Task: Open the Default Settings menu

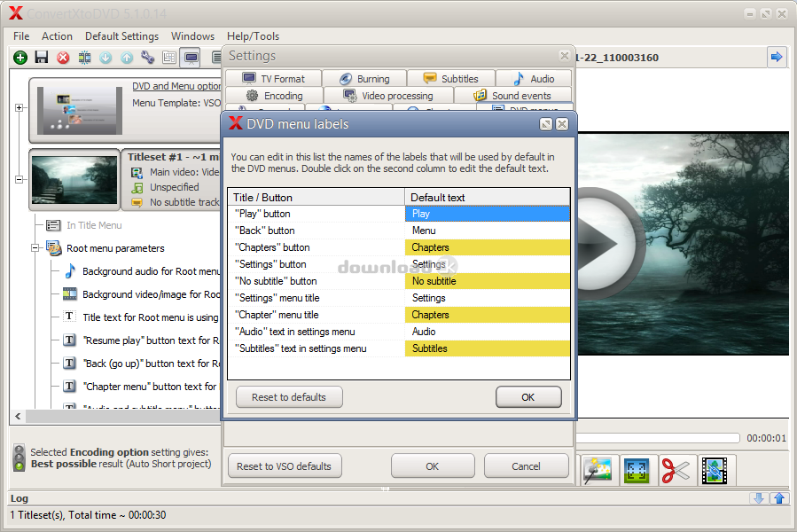Action: point(122,36)
